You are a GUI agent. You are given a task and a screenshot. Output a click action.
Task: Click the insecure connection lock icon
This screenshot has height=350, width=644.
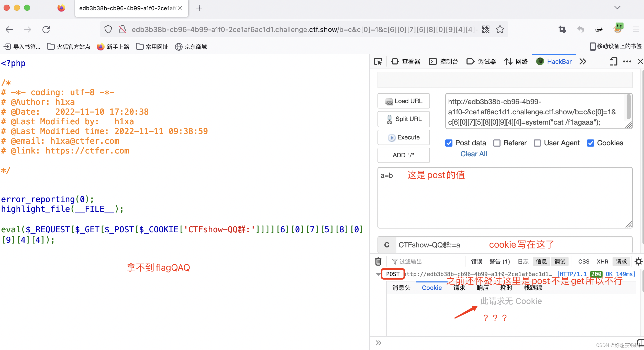pyautogui.click(x=123, y=29)
